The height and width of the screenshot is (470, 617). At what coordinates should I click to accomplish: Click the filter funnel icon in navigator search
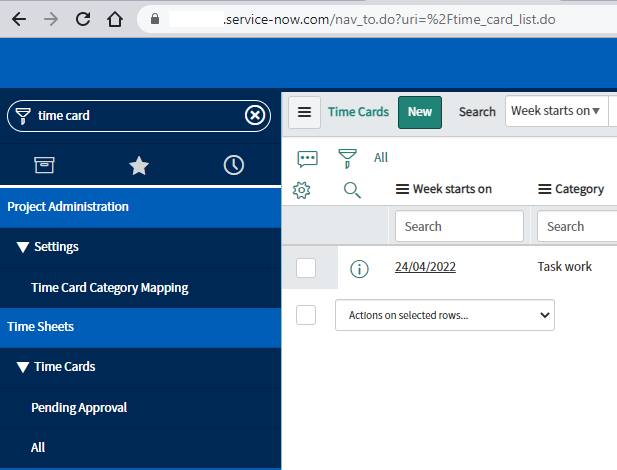23,116
